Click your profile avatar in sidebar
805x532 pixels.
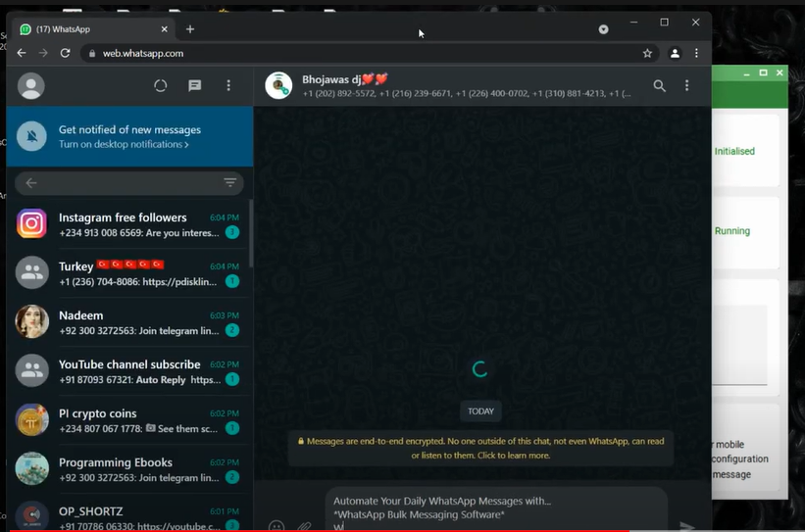pyautogui.click(x=31, y=86)
